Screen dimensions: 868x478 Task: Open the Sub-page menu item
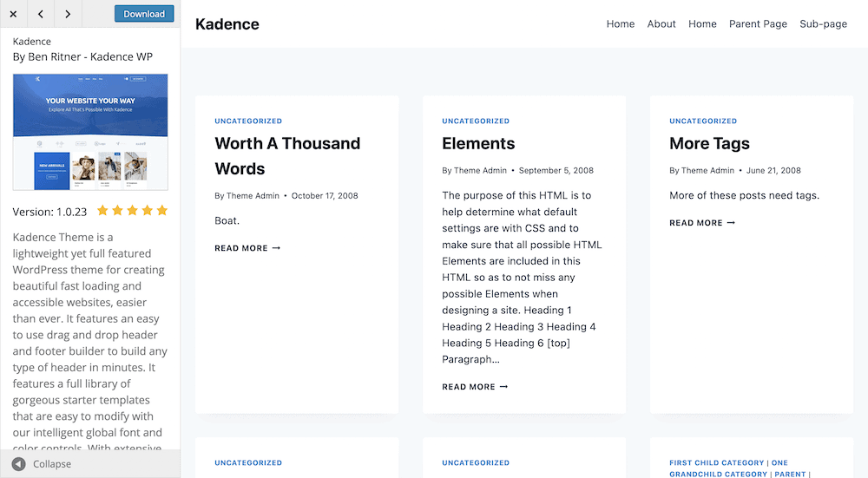[823, 23]
